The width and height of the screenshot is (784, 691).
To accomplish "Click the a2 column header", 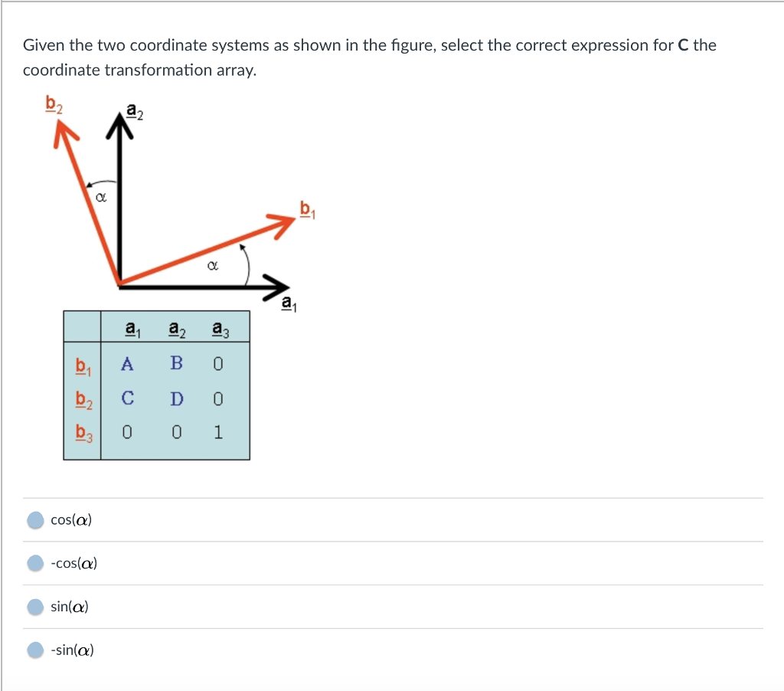I will (x=175, y=328).
